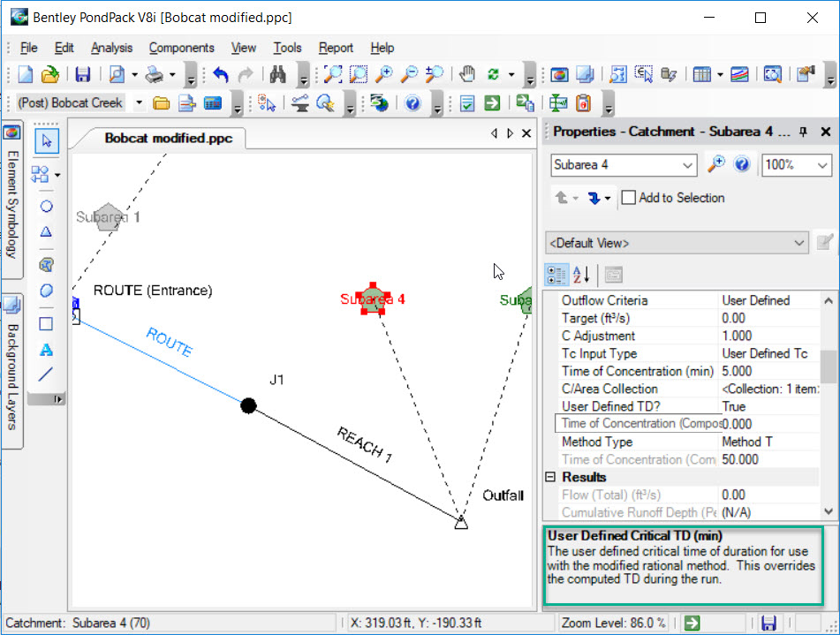The height and width of the screenshot is (635, 840).
Task: Expand print preview dropdown arrow
Action: click(x=134, y=74)
